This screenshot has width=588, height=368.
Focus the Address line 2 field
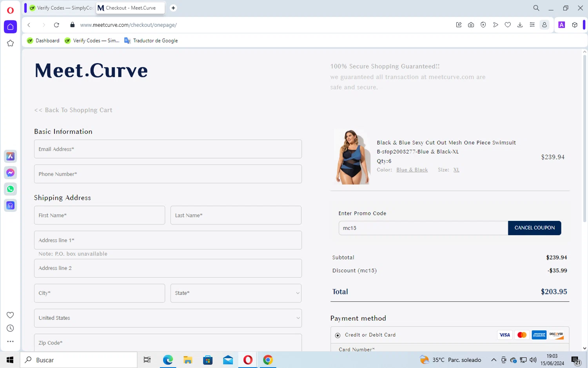coord(168,268)
